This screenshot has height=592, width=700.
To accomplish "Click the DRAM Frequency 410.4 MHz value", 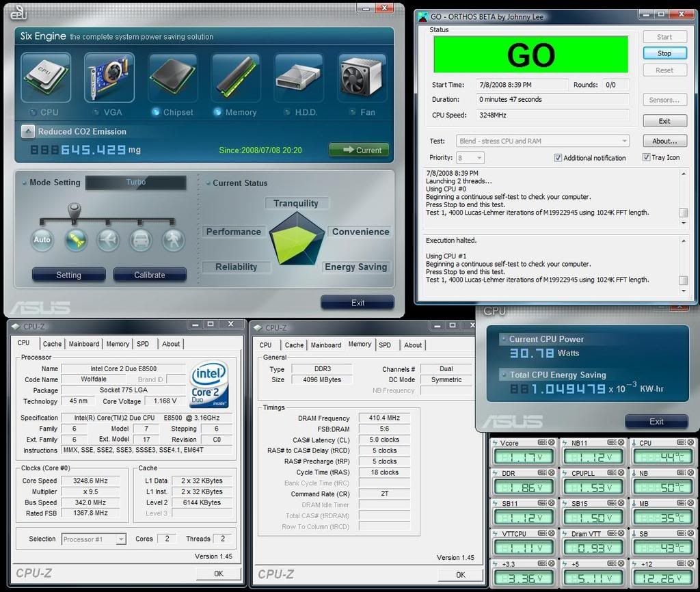I will (x=384, y=418).
